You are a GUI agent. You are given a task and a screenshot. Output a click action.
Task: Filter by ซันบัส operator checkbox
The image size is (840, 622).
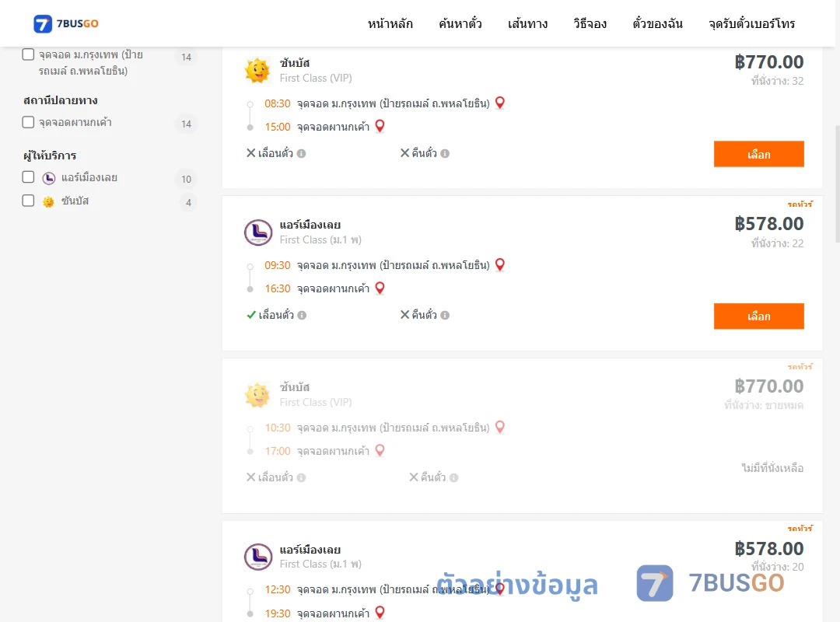[x=29, y=201]
